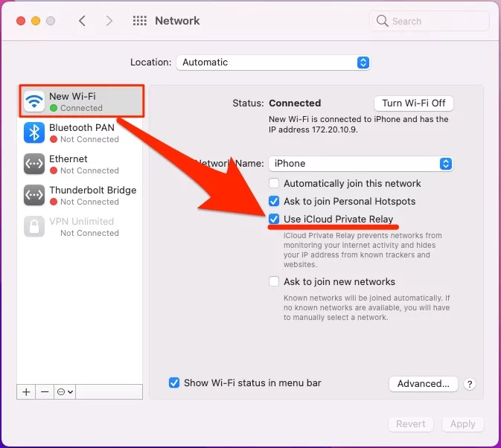
Task: Expand the Network Name dropdown showing iPhone
Action: [360, 164]
